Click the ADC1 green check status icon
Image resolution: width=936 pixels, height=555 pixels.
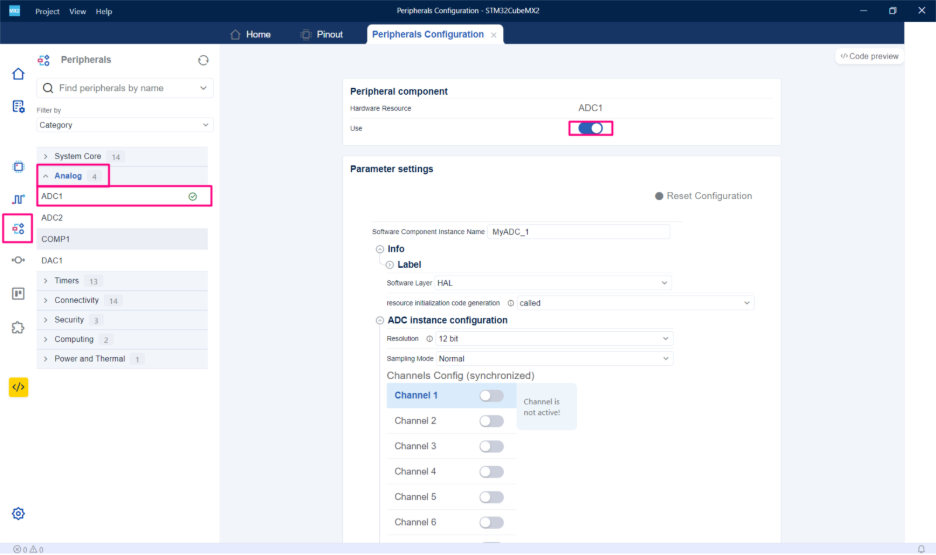click(x=193, y=196)
